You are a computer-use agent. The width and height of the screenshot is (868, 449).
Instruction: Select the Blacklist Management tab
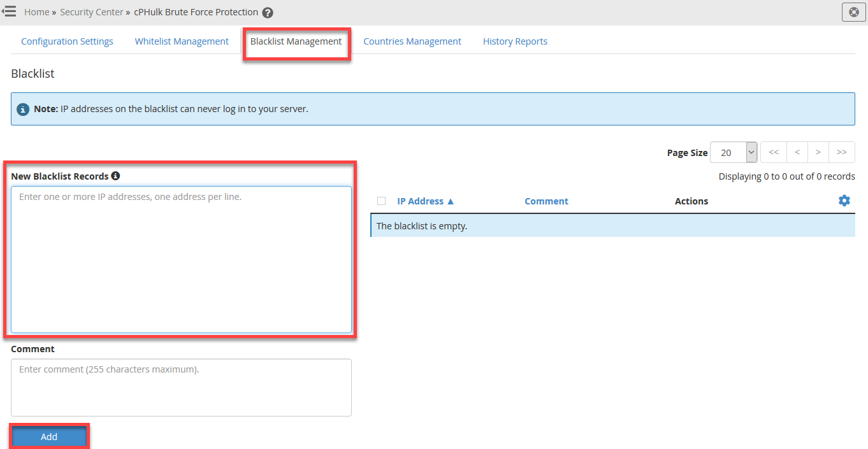(x=296, y=41)
